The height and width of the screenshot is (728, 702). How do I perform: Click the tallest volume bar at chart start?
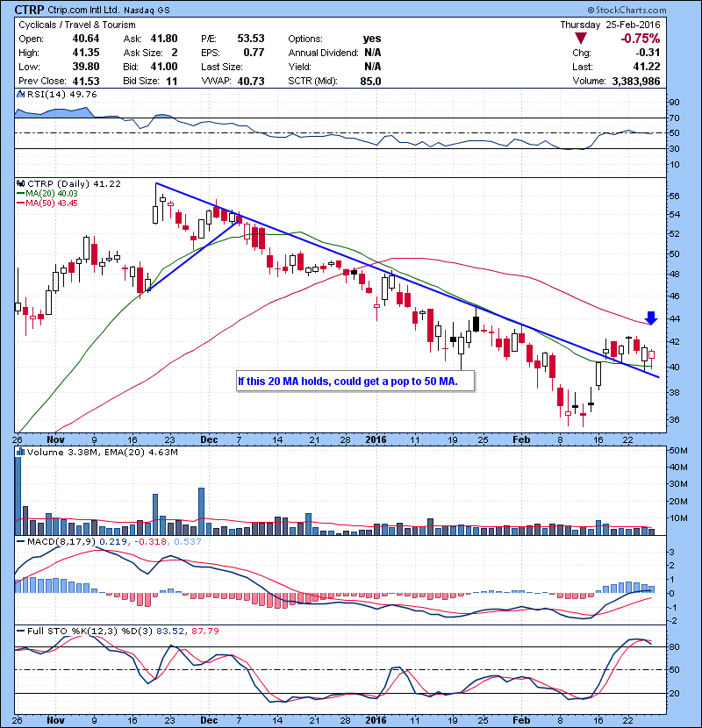coord(18,496)
